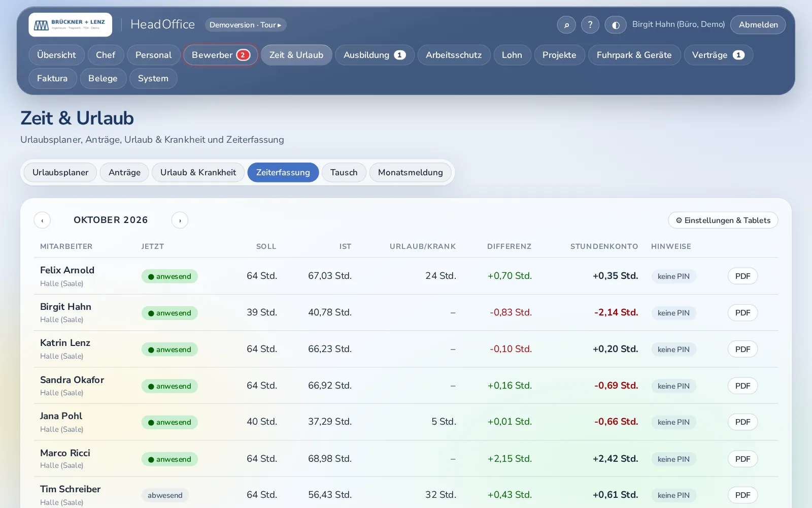Screen dimensions: 812x508
Task: Open the System navigation item
Action: coord(153,78)
